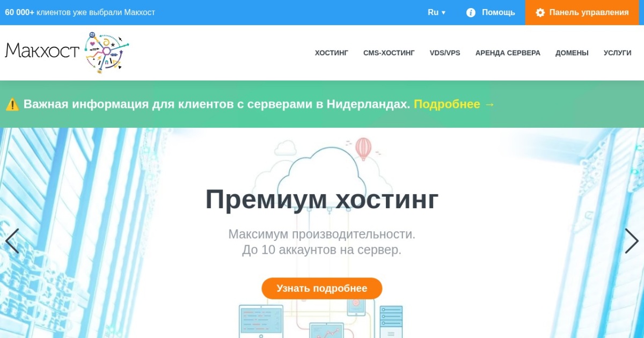The height and width of the screenshot is (338, 644).
Task: Click the gear icon in Панель управления
Action: pos(540,12)
